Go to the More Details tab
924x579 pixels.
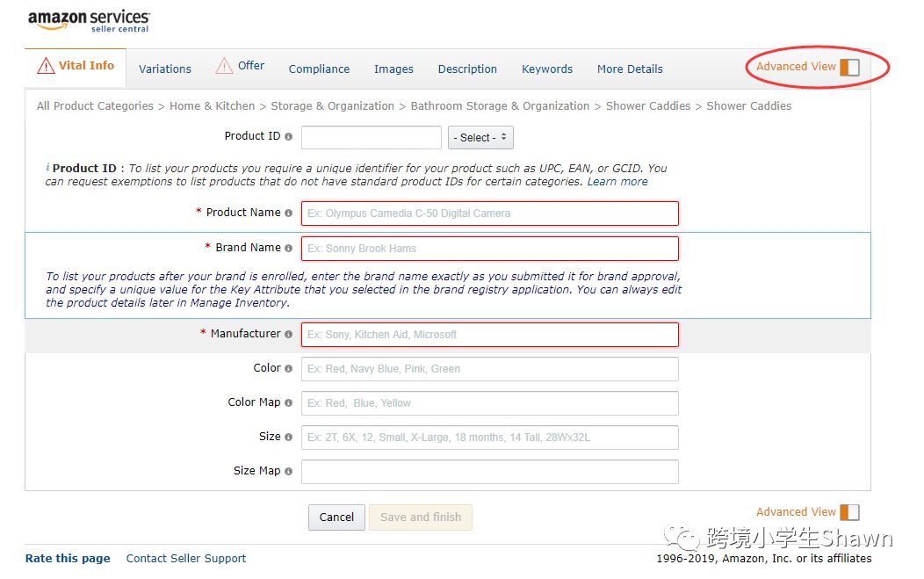coord(630,69)
